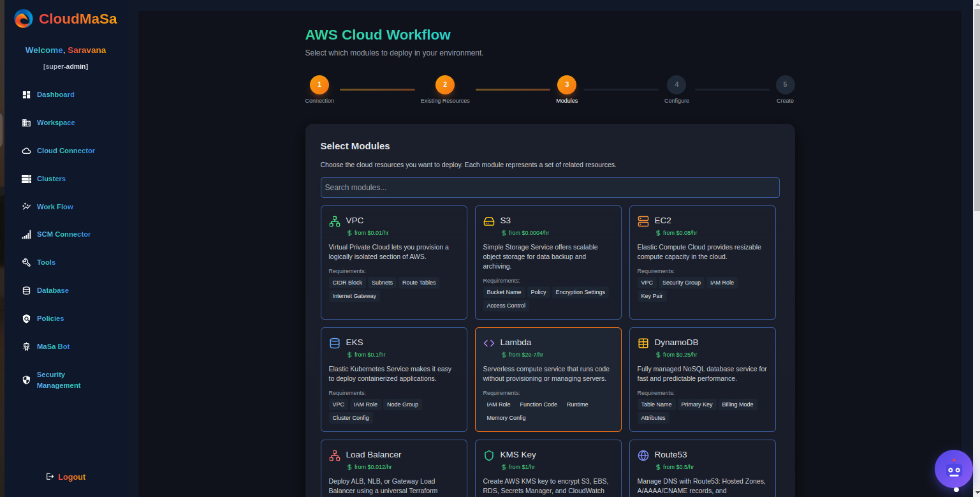Click the Lambda code brackets icon

[x=489, y=343]
